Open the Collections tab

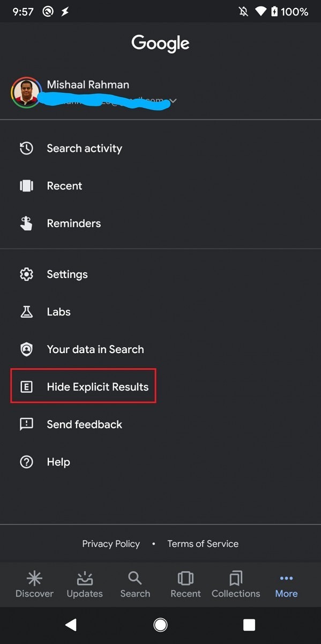(x=236, y=585)
